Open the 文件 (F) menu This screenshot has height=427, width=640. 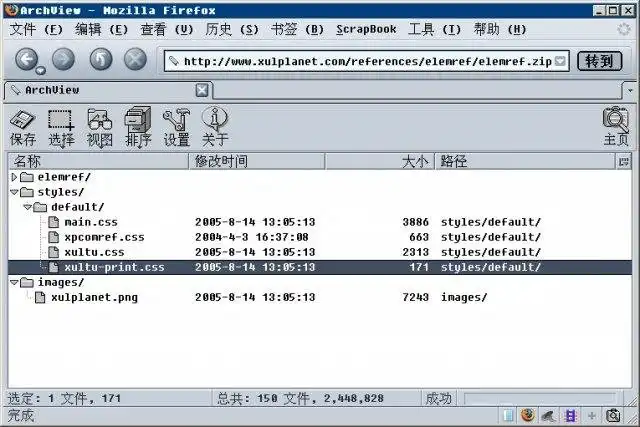pos(36,29)
